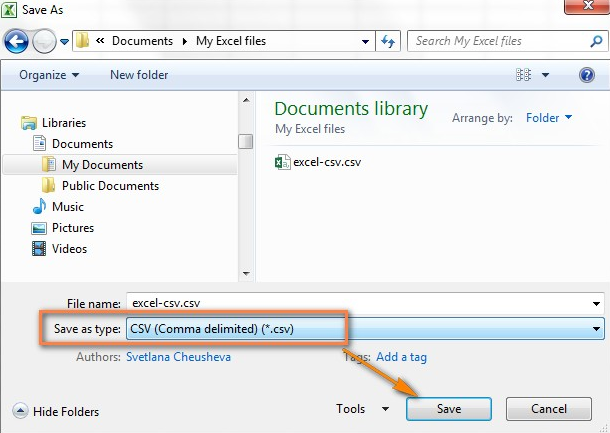610x433 pixels.
Task: Select Public Documents folder
Action: [x=110, y=186]
